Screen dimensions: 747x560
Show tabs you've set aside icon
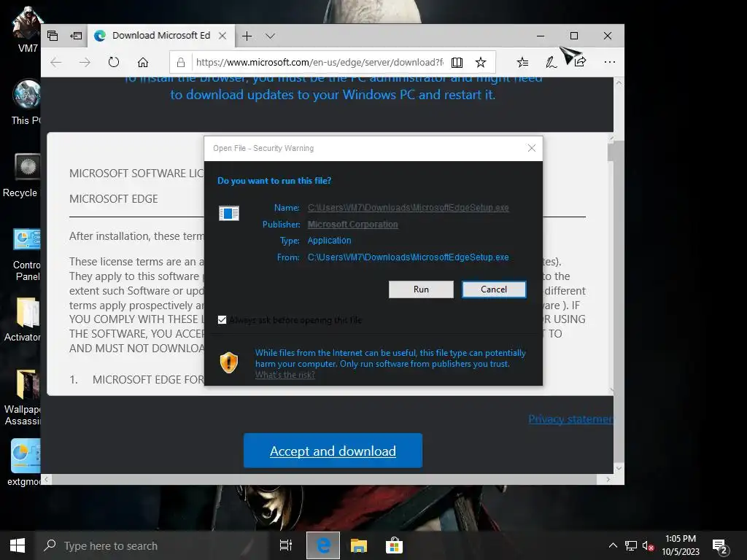(53, 36)
